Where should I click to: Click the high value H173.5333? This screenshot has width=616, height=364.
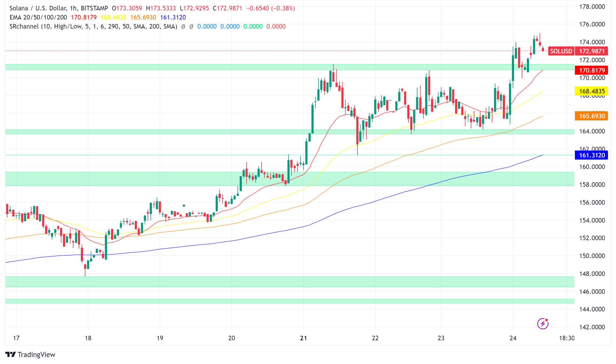[x=161, y=8]
